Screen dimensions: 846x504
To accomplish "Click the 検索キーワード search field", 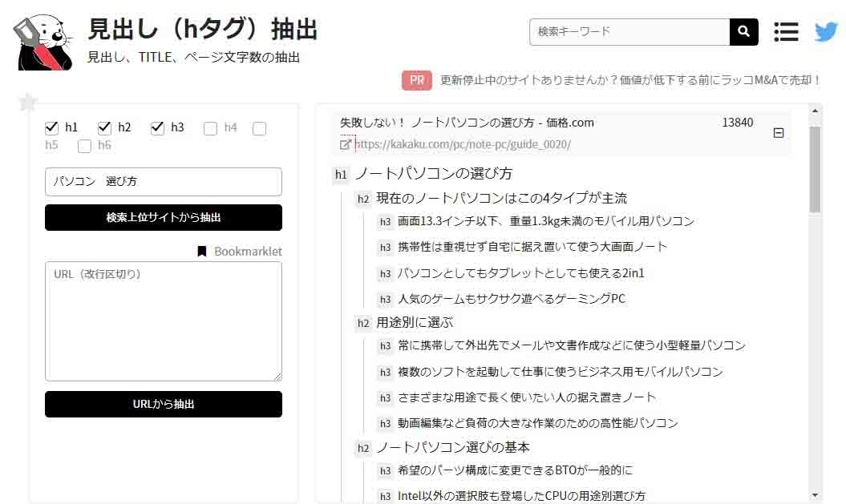I will [x=629, y=32].
